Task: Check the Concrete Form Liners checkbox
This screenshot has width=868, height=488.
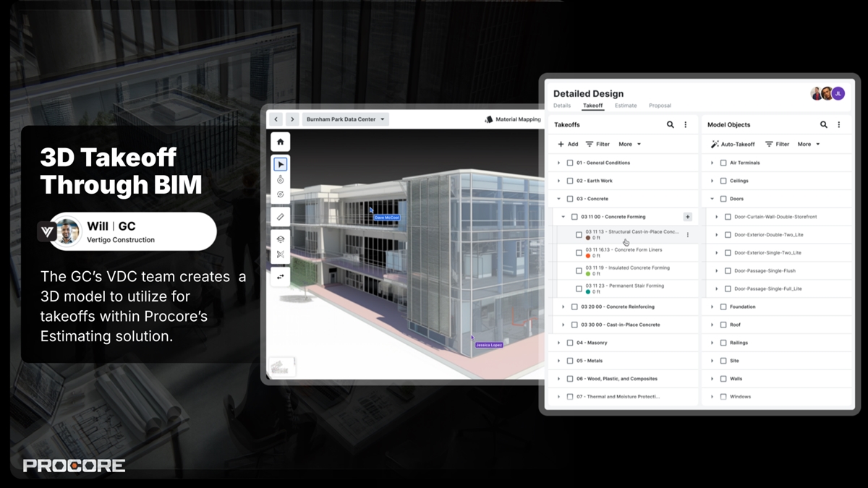Action: 579,252
